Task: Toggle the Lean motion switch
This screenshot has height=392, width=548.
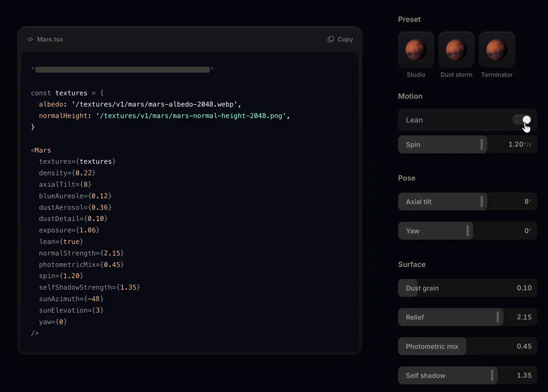Action: [x=522, y=120]
